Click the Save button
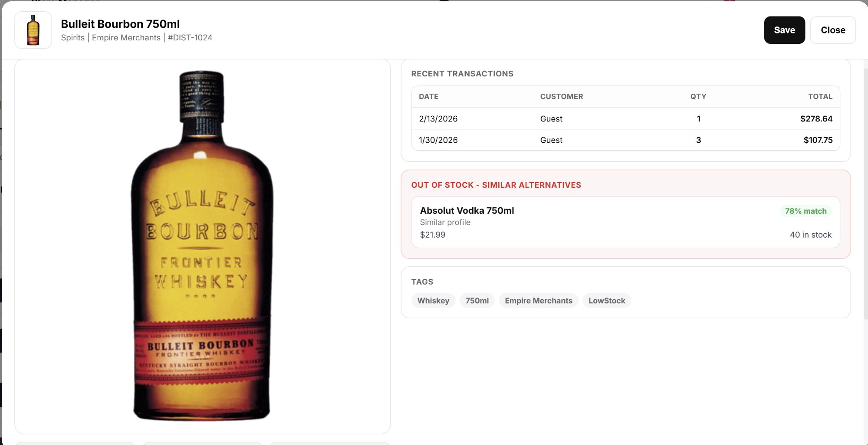868x445 pixels. click(784, 30)
